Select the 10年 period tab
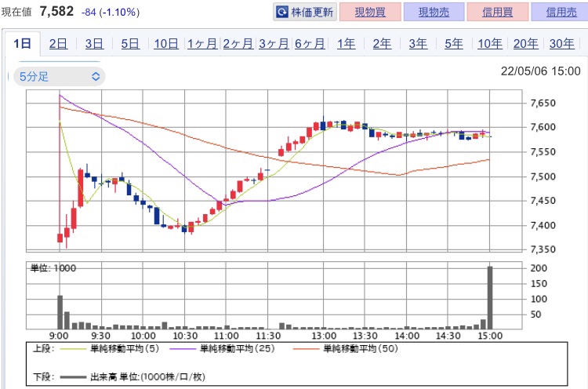The height and width of the screenshot is (389, 588). pyautogui.click(x=490, y=44)
